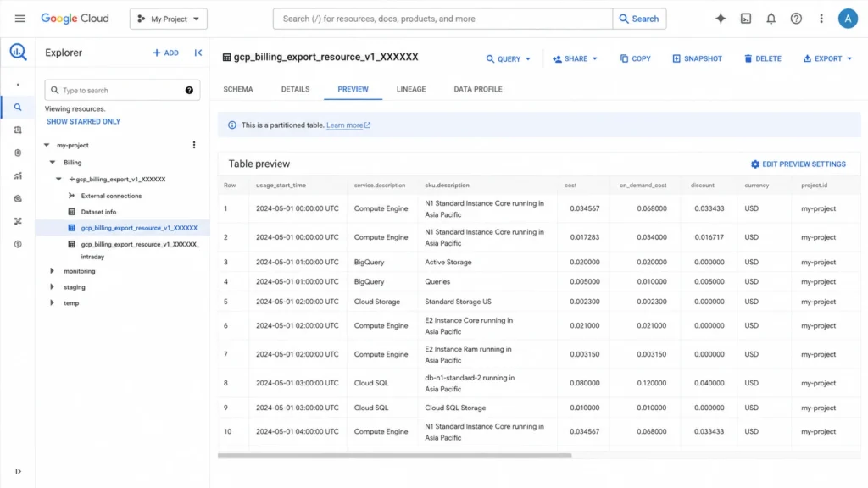Click the usage_start_time column header
This screenshot has height=488, width=868.
coord(281,186)
